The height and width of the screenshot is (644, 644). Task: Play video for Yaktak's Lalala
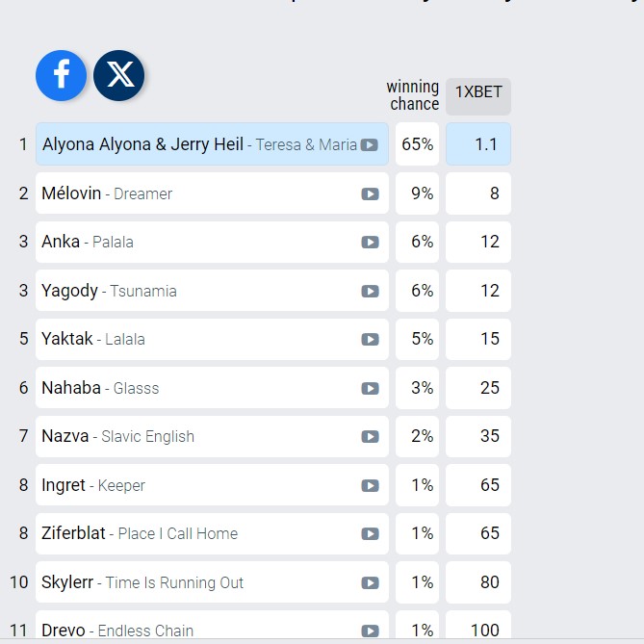point(370,339)
